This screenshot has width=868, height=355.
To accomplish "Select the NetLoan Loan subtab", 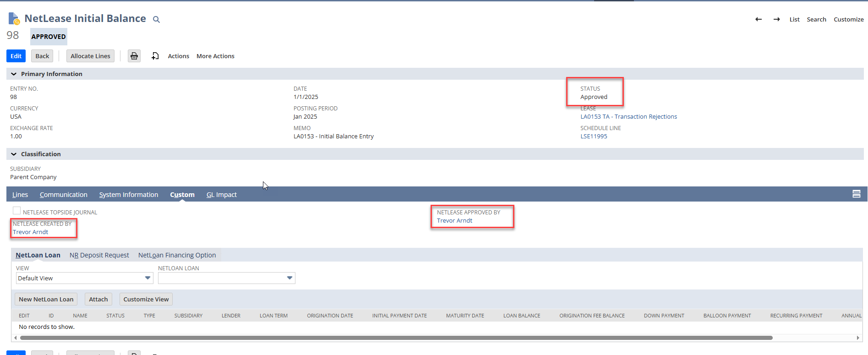I will 38,255.
